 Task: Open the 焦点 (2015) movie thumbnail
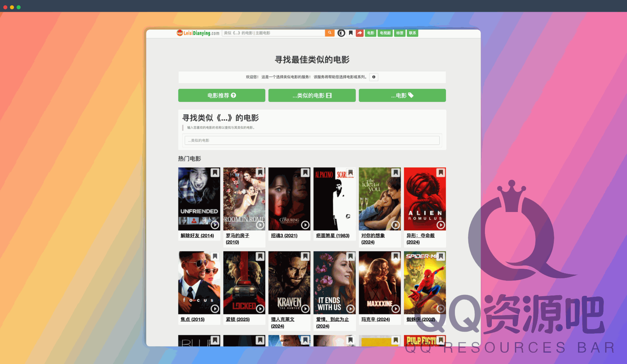click(199, 282)
